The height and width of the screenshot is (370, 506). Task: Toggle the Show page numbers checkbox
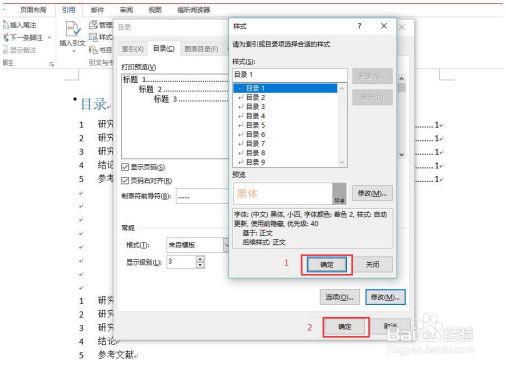coord(125,167)
